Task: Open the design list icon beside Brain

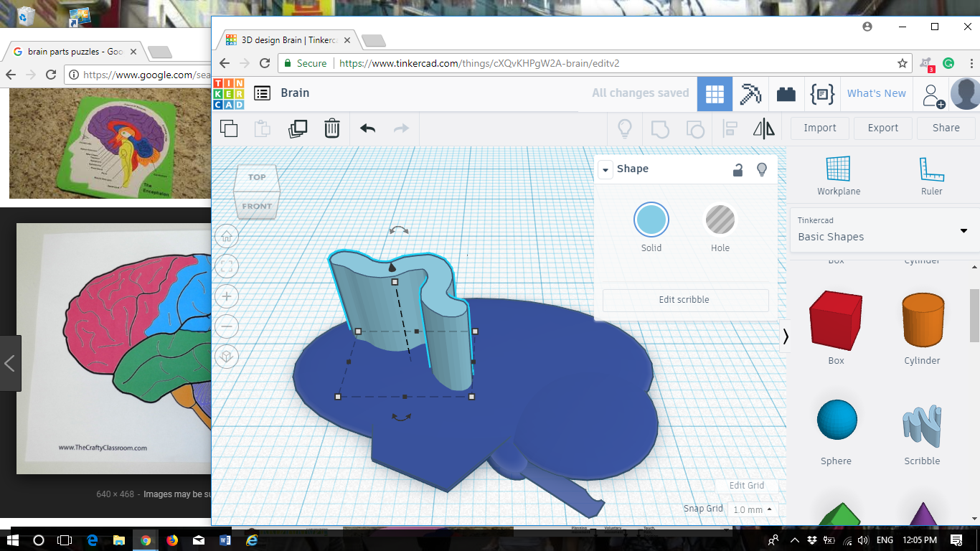Action: click(263, 93)
